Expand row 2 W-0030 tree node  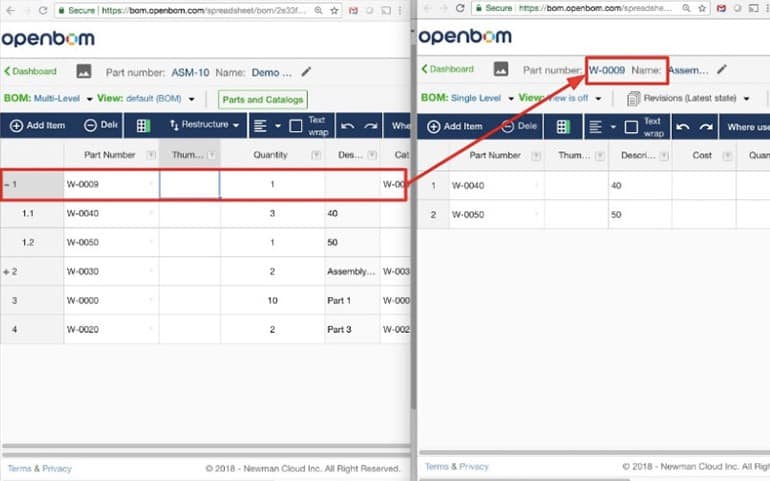[x=7, y=271]
